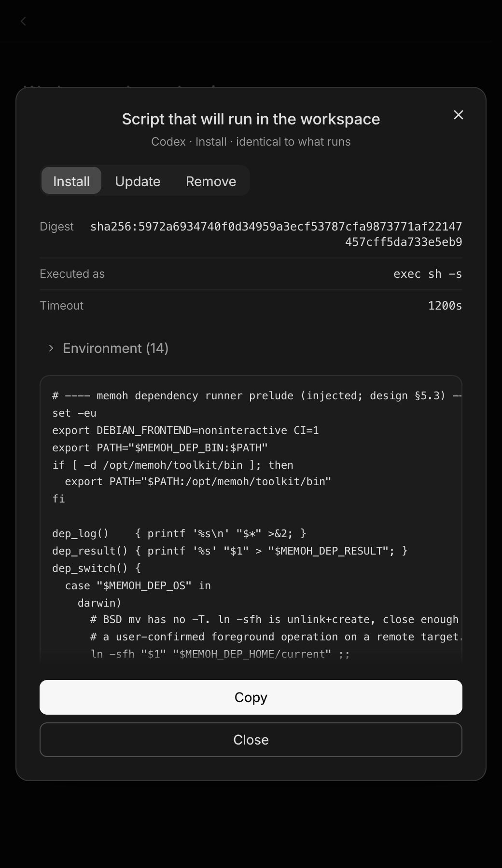Click the Timeout label
502x868 pixels.
click(61, 306)
